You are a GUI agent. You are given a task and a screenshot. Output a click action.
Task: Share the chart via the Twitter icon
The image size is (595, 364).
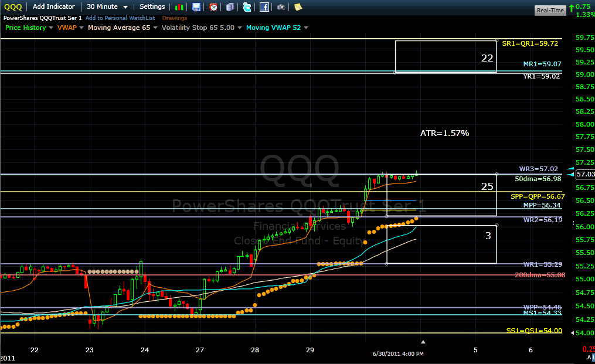[x=247, y=7]
